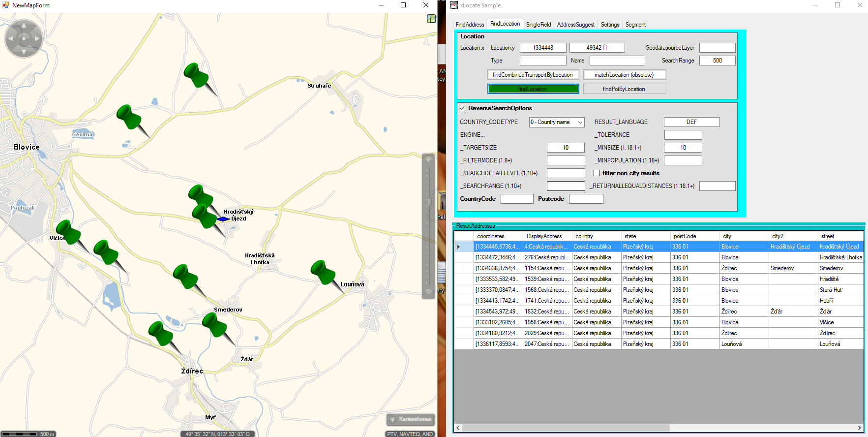Click the findPoiByLocation button
This screenshot has height=437, width=868.
624,89
